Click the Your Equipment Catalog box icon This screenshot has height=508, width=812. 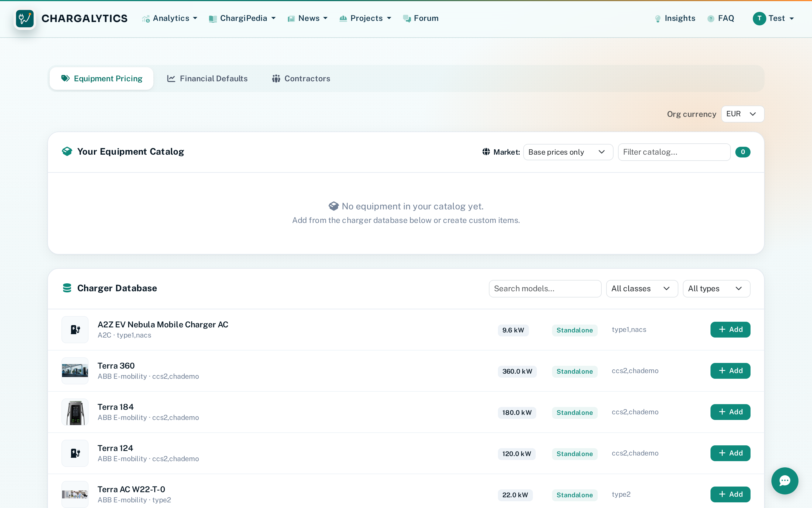point(67,152)
